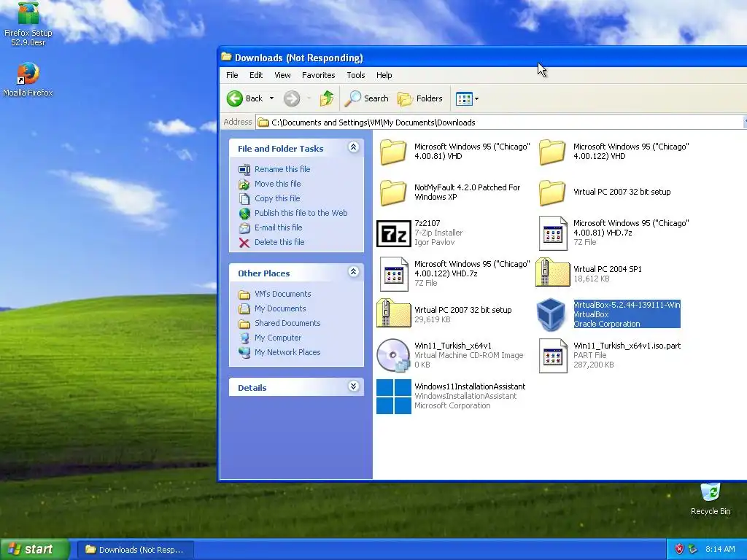Viewport: 747px width, 560px height.
Task: Expand the Details panel
Action: 353,386
